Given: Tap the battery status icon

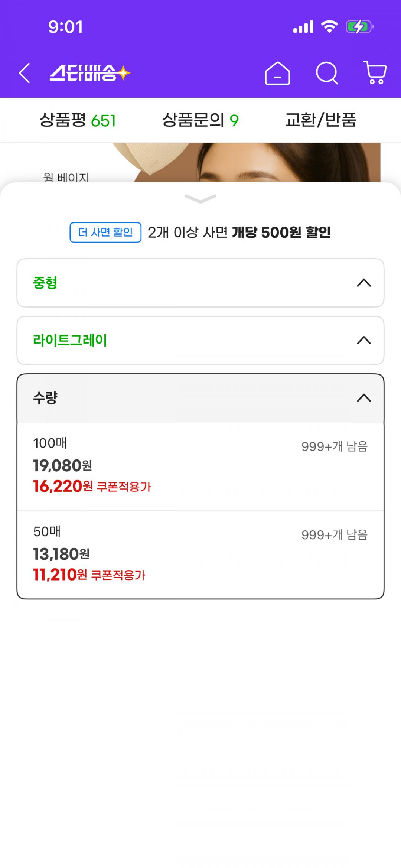Looking at the screenshot, I should tap(359, 27).
